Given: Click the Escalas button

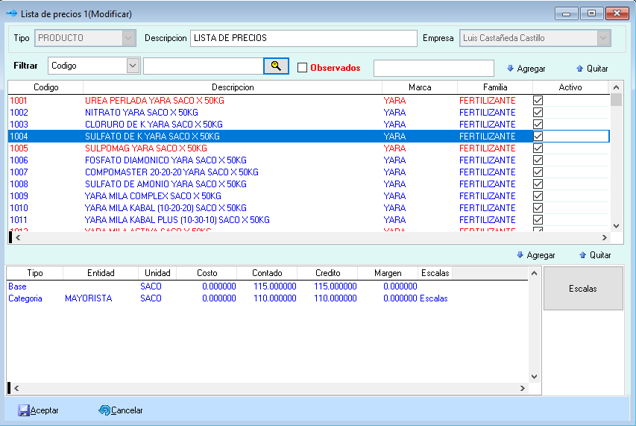Looking at the screenshot, I should (x=582, y=288).
